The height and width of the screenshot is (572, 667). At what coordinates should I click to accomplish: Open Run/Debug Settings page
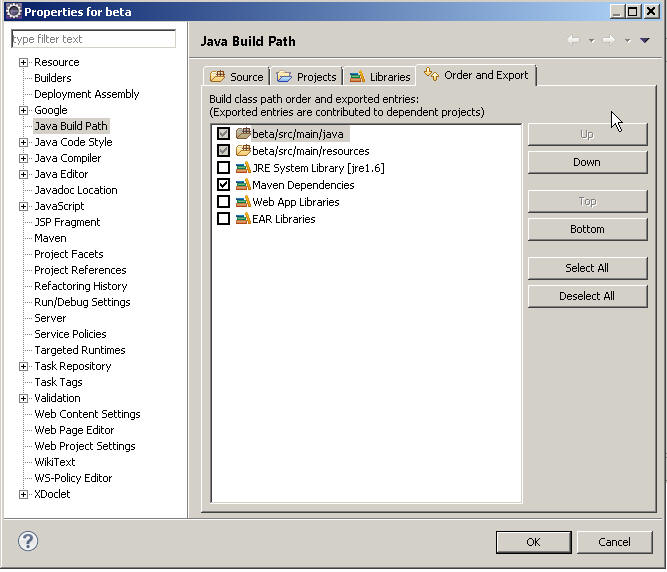[x=83, y=302]
